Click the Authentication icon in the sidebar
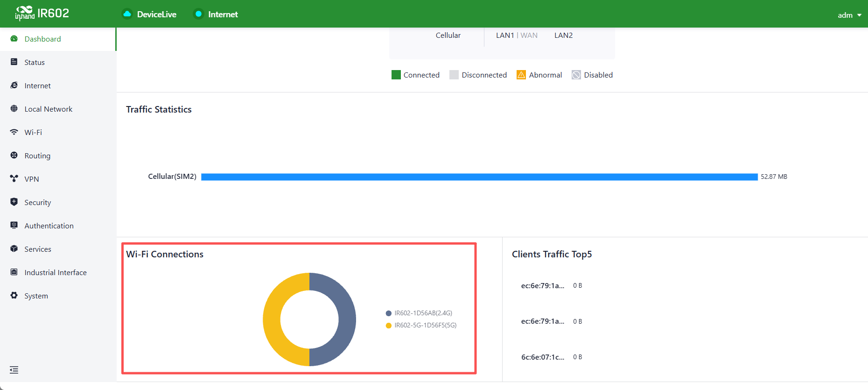Image resolution: width=868 pixels, height=390 pixels. (x=14, y=225)
